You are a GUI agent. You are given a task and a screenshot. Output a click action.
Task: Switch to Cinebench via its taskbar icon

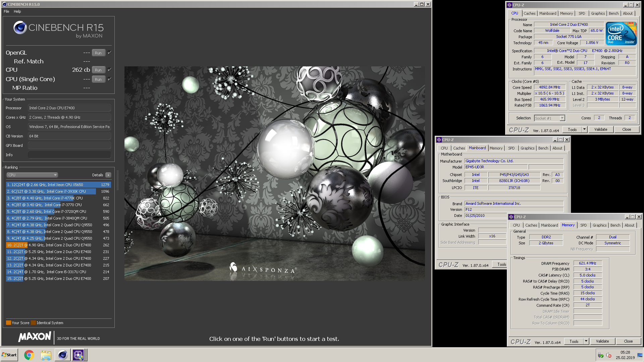(62, 355)
